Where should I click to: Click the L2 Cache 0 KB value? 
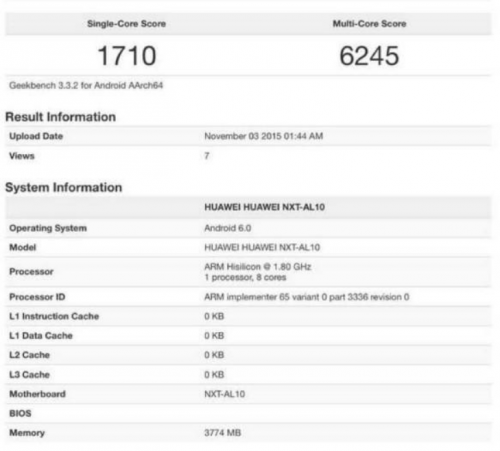pyautogui.click(x=214, y=355)
